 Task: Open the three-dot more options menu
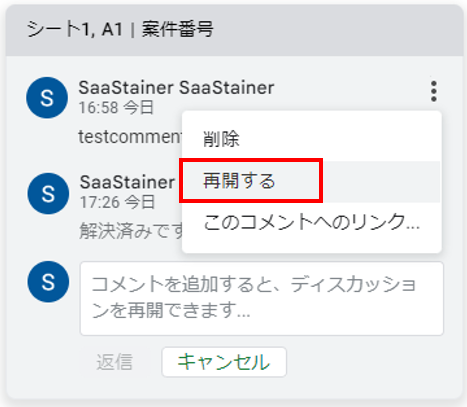(433, 91)
